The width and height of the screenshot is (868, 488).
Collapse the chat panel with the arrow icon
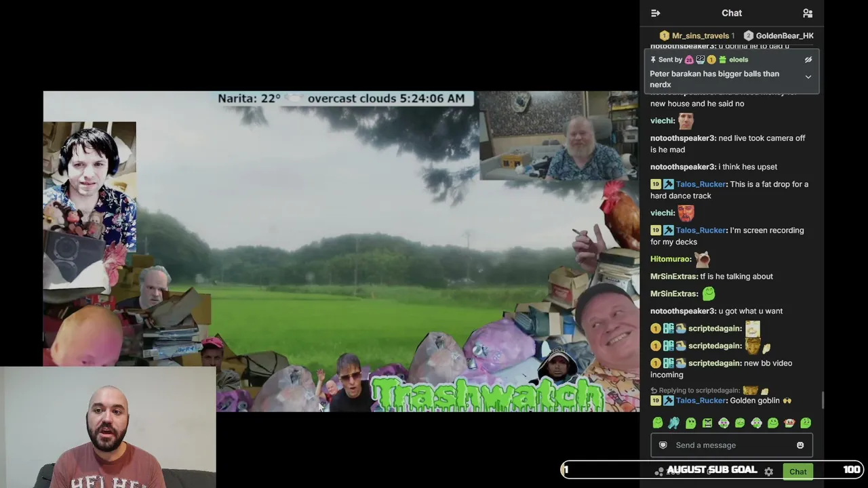coord(655,13)
